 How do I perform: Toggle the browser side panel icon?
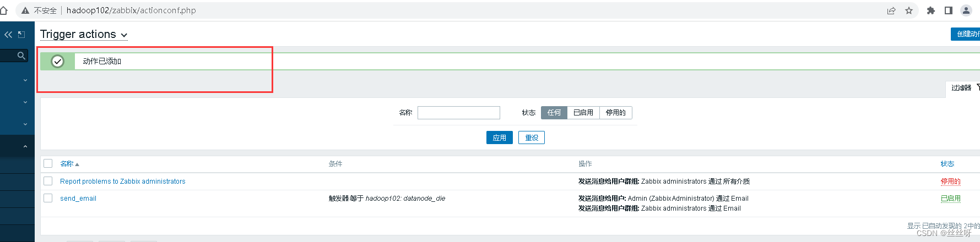click(949, 10)
